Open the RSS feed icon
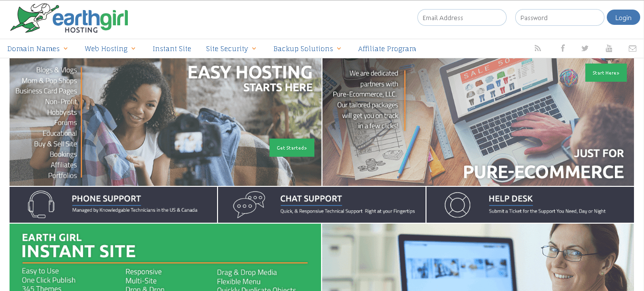 click(x=538, y=48)
